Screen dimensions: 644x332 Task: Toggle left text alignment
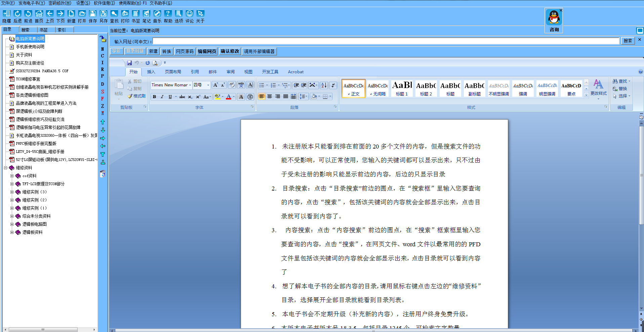click(261, 96)
